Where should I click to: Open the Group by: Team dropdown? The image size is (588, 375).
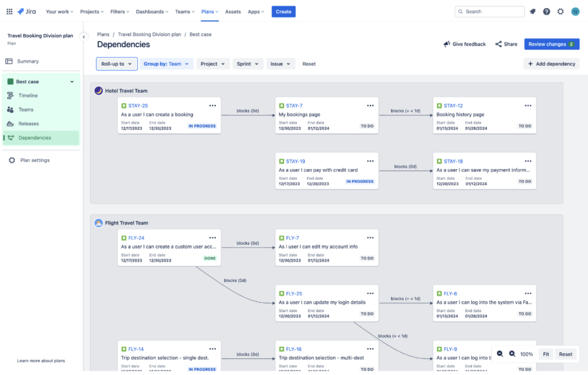166,64
